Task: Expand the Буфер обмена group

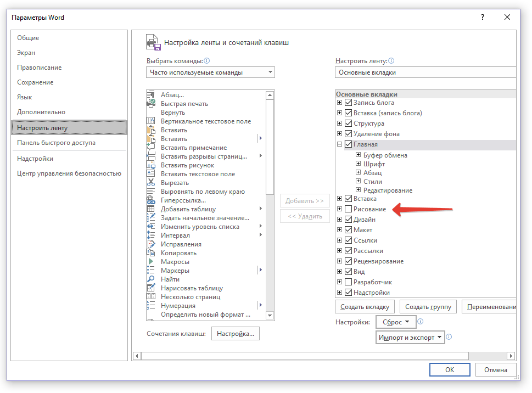Action: 358,155
